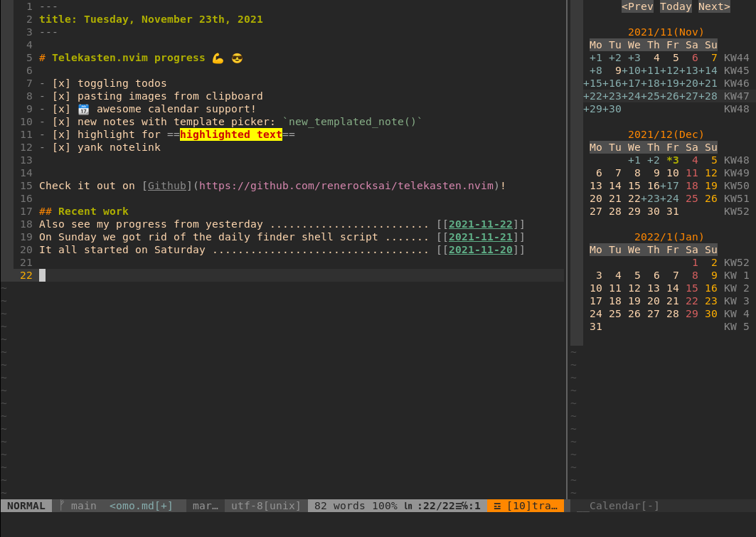Click the calendar emoji on line 9

(x=83, y=109)
